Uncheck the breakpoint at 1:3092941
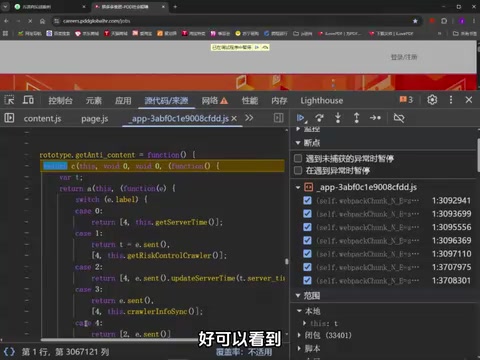 [307, 200]
